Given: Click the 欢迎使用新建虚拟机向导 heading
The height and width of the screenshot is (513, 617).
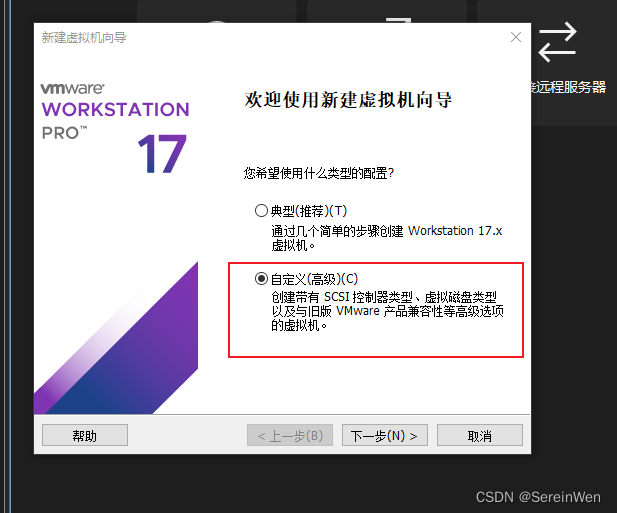Looking at the screenshot, I should pyautogui.click(x=348, y=100).
